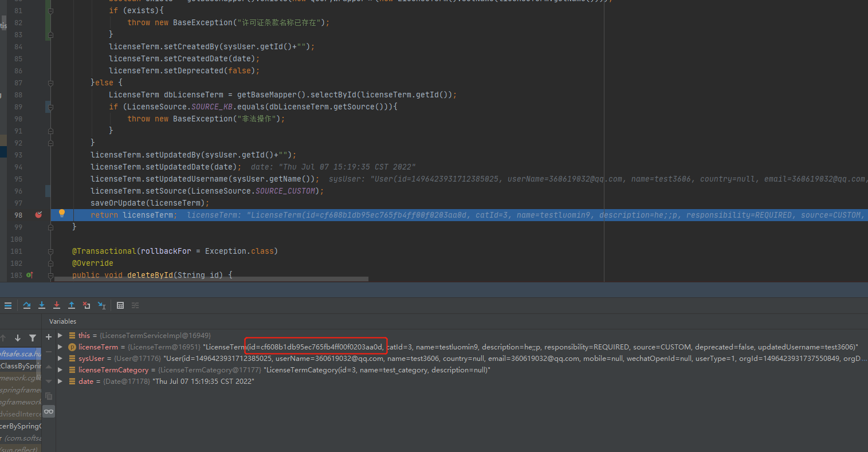Viewport: 868px width, 452px height.
Task: Toggle the breakpoint on line 98
Action: [x=38, y=215]
